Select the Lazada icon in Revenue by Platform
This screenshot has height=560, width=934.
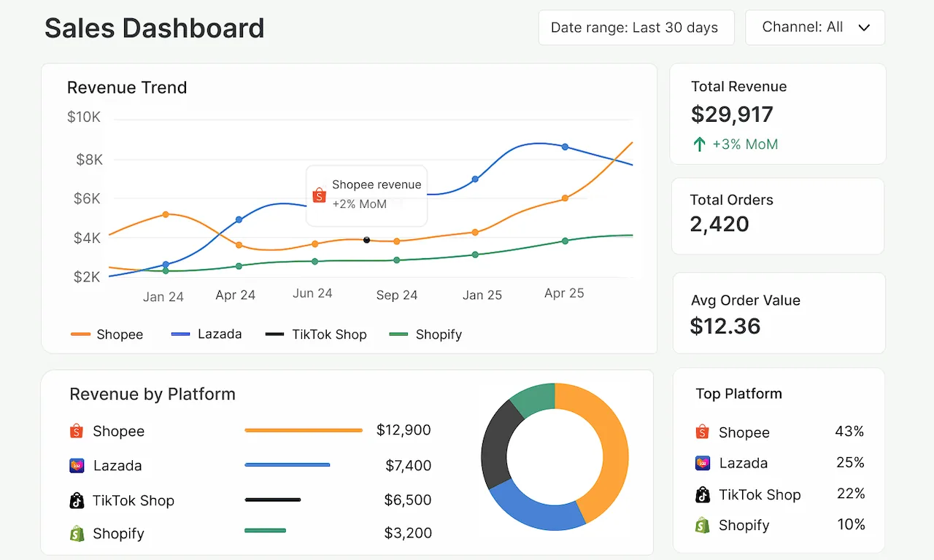(x=76, y=465)
